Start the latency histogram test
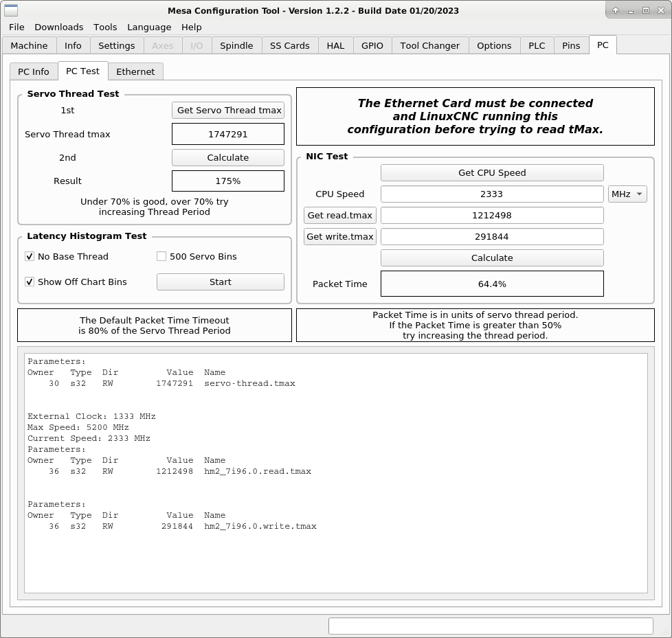 tap(221, 282)
